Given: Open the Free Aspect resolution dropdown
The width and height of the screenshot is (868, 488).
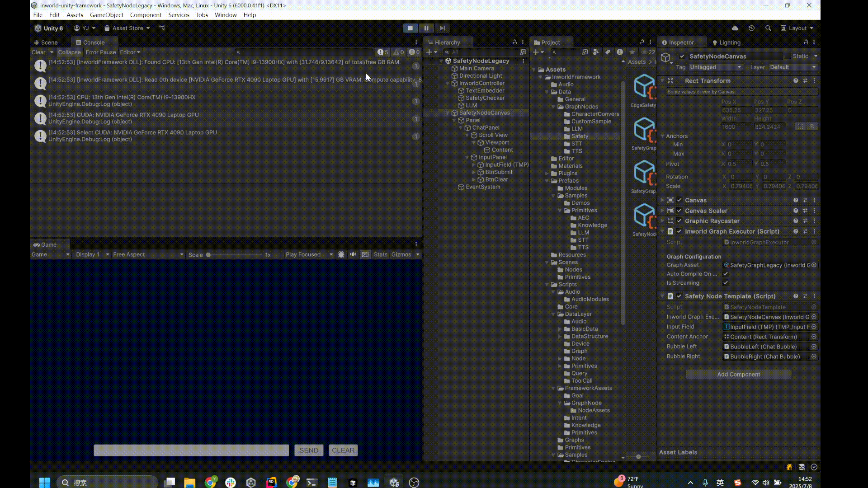Looking at the screenshot, I should [x=148, y=254].
